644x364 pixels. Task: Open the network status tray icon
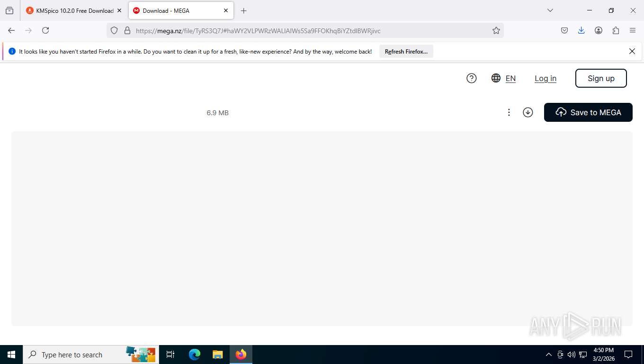pyautogui.click(x=583, y=355)
